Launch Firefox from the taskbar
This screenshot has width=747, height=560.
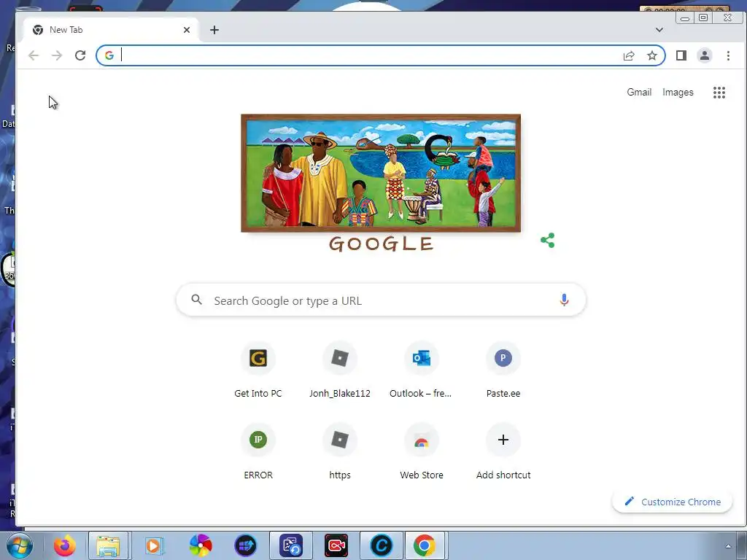pyautogui.click(x=64, y=545)
